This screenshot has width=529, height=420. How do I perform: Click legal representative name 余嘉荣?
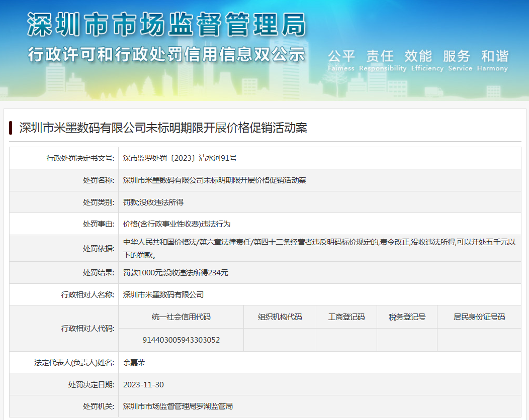[134, 362]
